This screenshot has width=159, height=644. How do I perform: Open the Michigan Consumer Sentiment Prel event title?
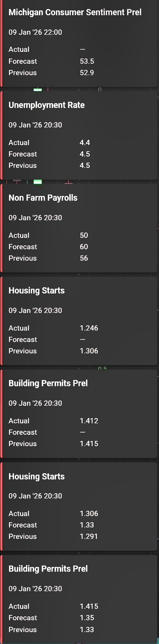[75, 12]
